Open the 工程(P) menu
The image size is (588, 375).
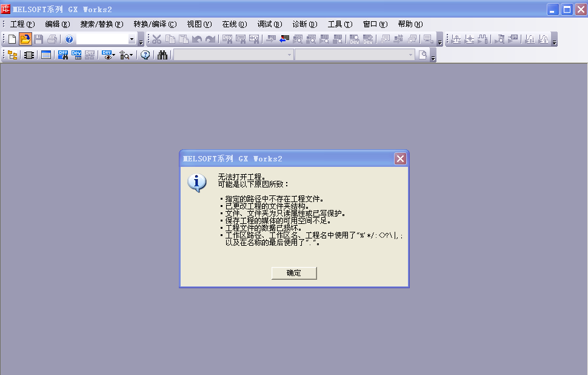[22, 24]
